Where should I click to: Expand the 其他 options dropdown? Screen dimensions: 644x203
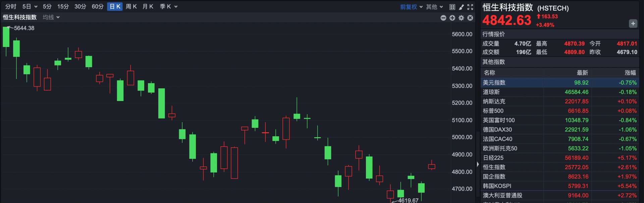[x=434, y=7]
